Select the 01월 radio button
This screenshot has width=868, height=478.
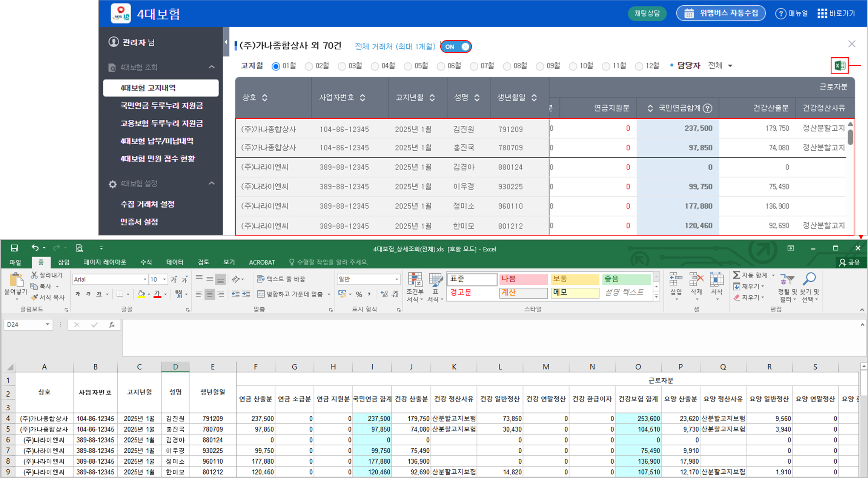click(x=276, y=66)
